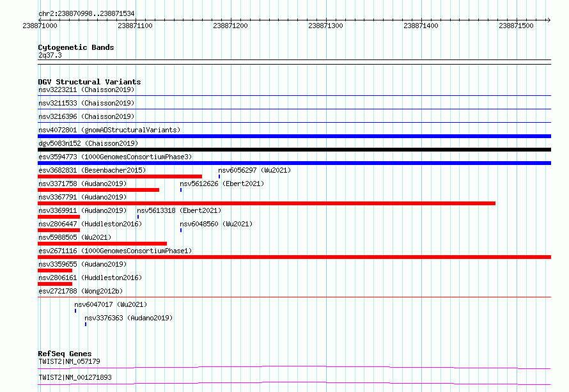This screenshot has width=569, height=392.
Task: Click the red bar under nsv2806447
Action: point(59,230)
